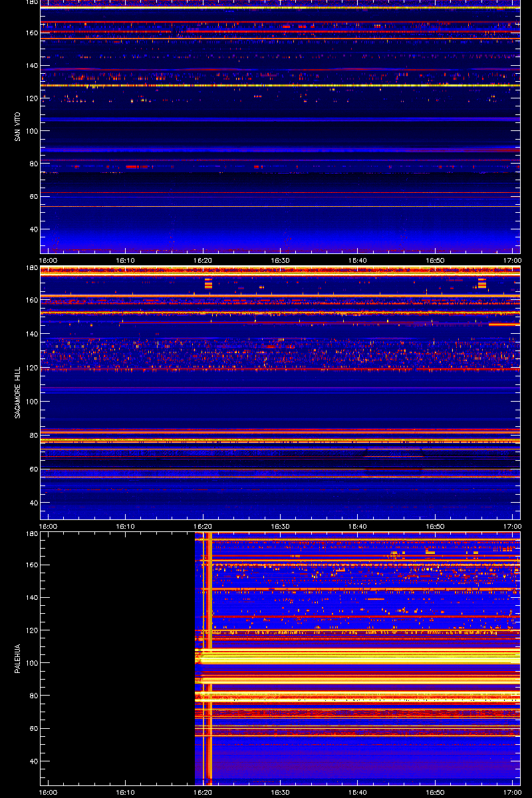Pick 16:30 tick under Sagamore Hill panel
532x798 pixels.
point(281,527)
